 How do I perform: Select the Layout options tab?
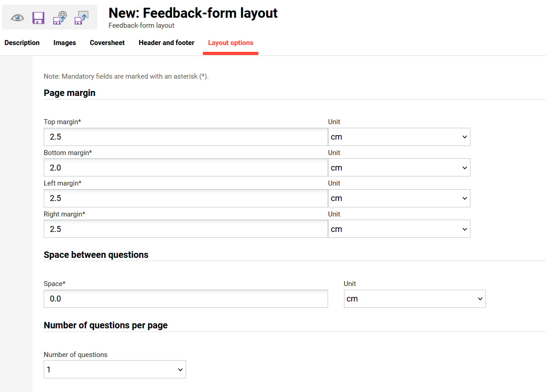pyautogui.click(x=231, y=43)
